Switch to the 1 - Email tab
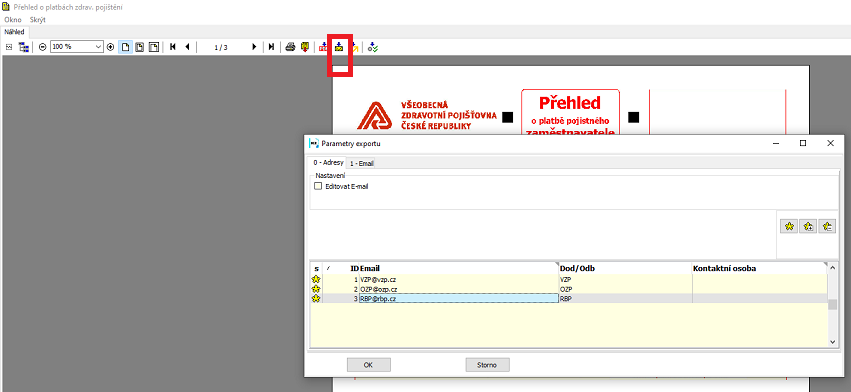 361,163
